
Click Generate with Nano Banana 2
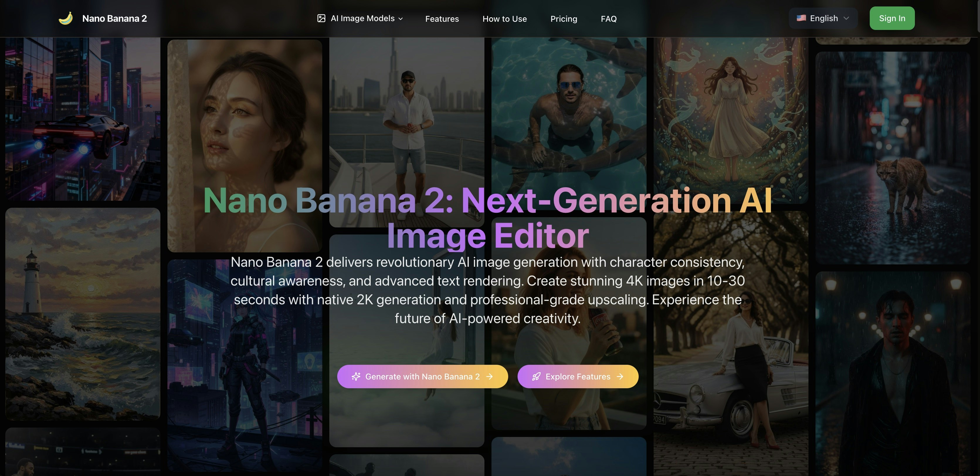point(422,376)
